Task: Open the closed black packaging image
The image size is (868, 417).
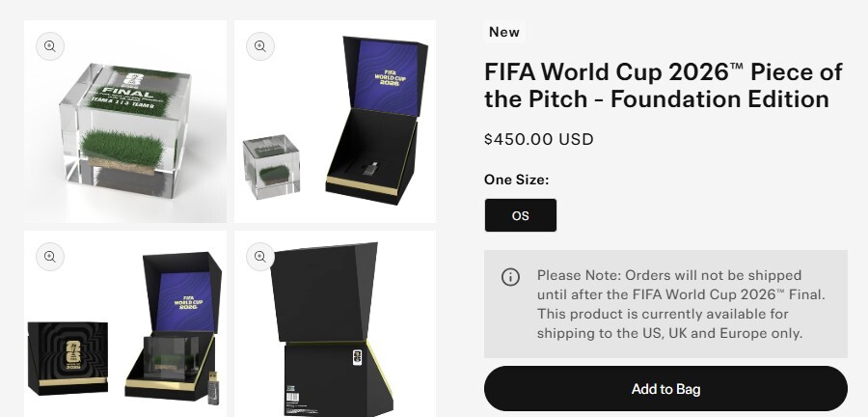Action: [335, 324]
